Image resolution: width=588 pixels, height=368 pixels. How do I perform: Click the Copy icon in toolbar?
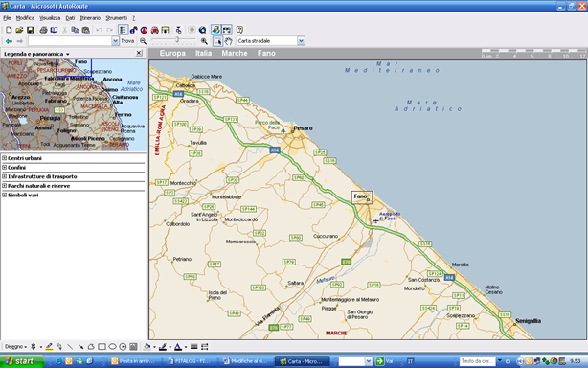click(x=75, y=30)
